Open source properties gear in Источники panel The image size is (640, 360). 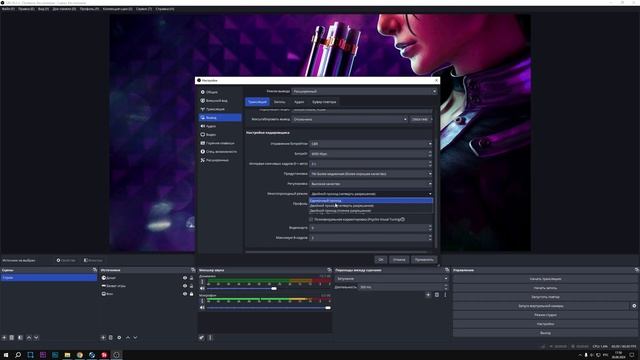pos(119,338)
